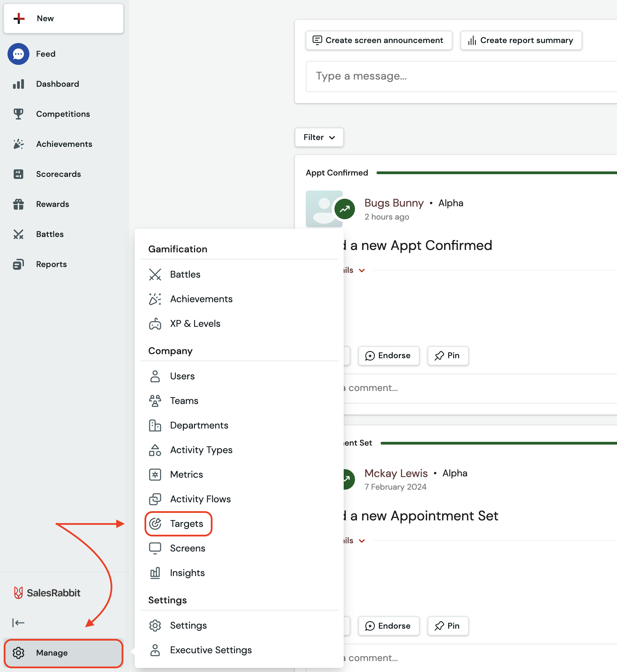The width and height of the screenshot is (617, 672).
Task: Click Battles swords icon in Gamification menu
Action: [x=155, y=275]
